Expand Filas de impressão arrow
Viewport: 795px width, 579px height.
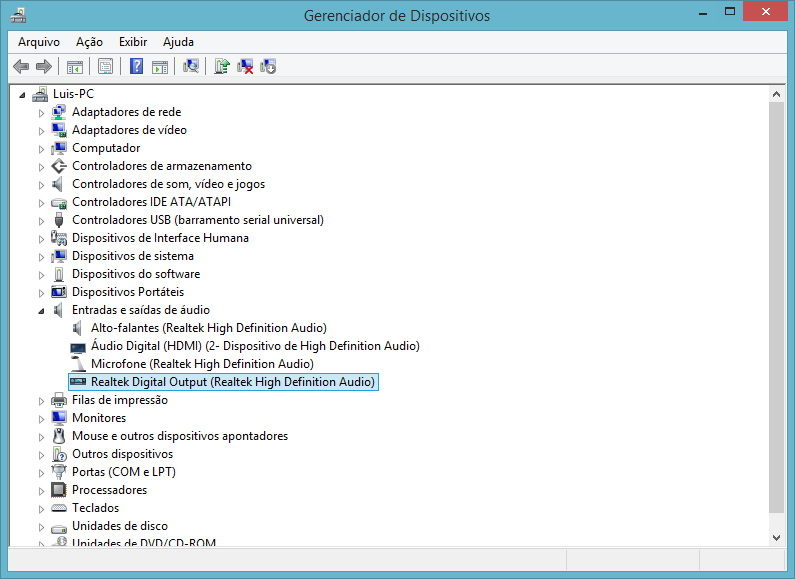42,401
